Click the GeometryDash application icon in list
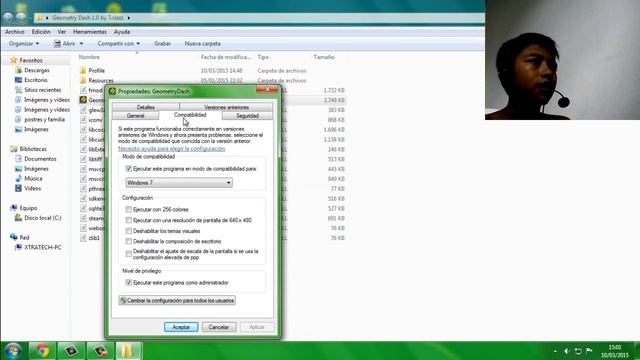Viewport: 640px width, 360px height. pos(83,100)
